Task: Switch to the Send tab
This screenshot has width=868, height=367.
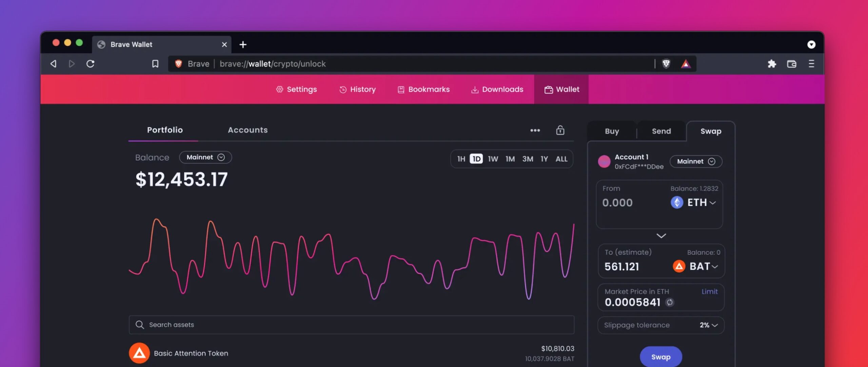Action: point(661,131)
